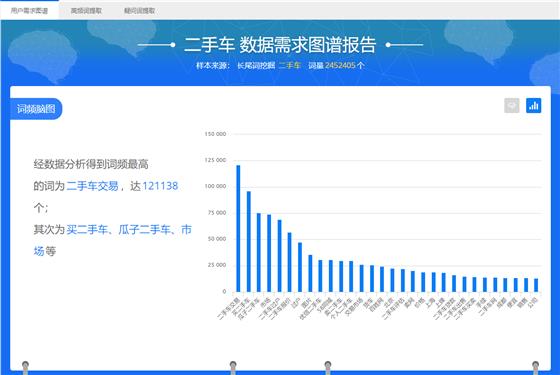The image size is (560, 375).
Task: Open 市场 link in summary text
Action: [x=186, y=230]
